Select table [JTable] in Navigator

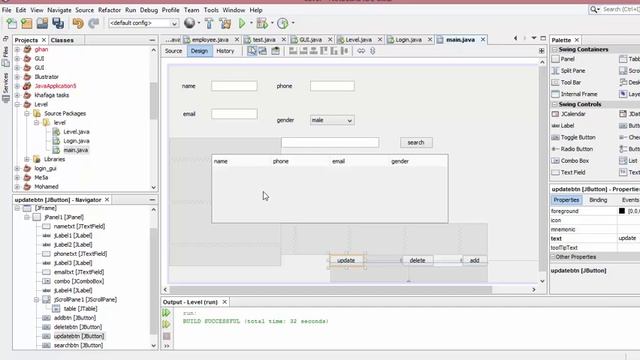80,309
